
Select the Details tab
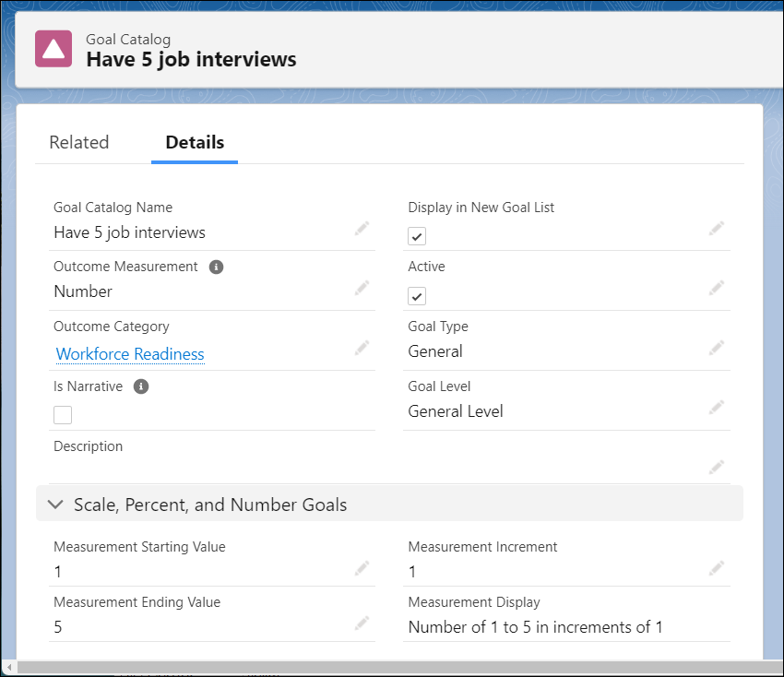[x=195, y=142]
